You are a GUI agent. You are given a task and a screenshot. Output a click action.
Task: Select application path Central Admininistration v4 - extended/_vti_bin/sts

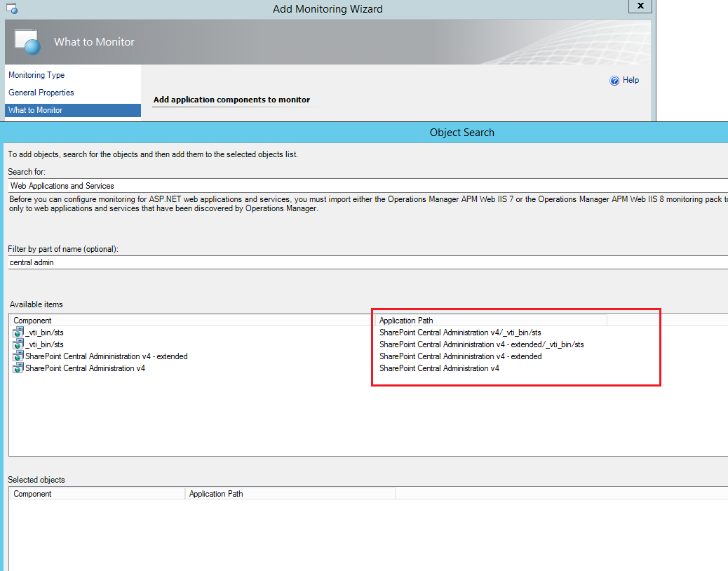point(481,344)
